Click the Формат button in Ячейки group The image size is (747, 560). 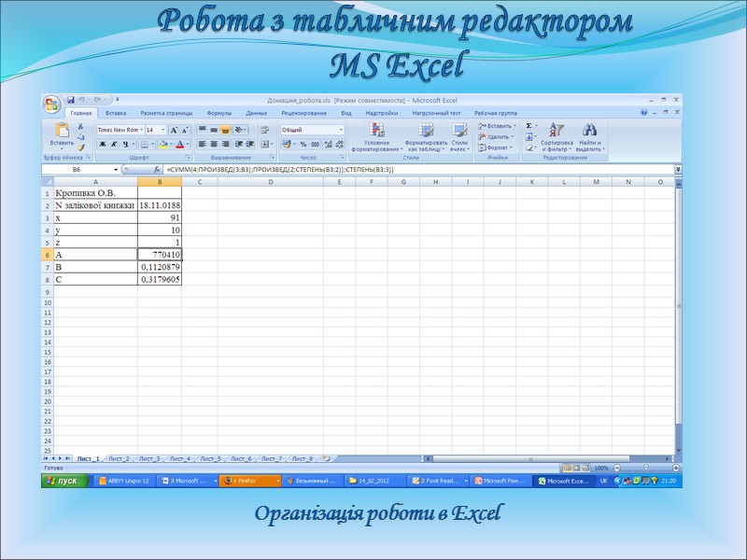tap(495, 147)
